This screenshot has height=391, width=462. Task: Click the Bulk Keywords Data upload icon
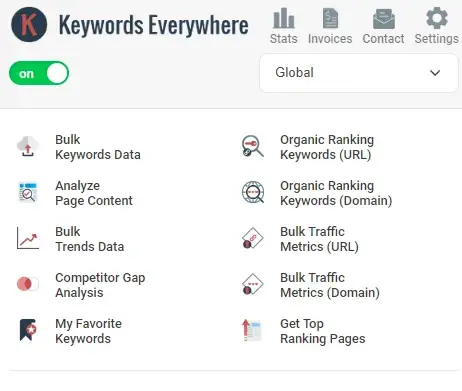point(28,147)
